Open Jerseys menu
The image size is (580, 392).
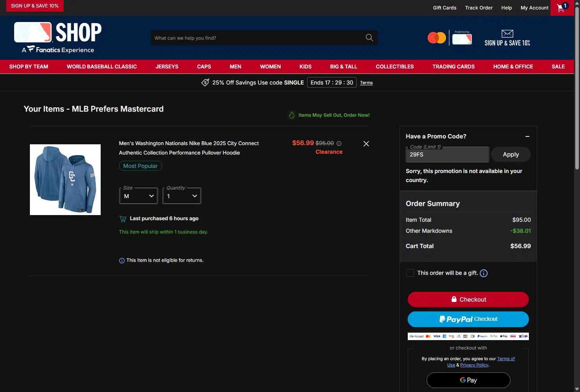167,67
